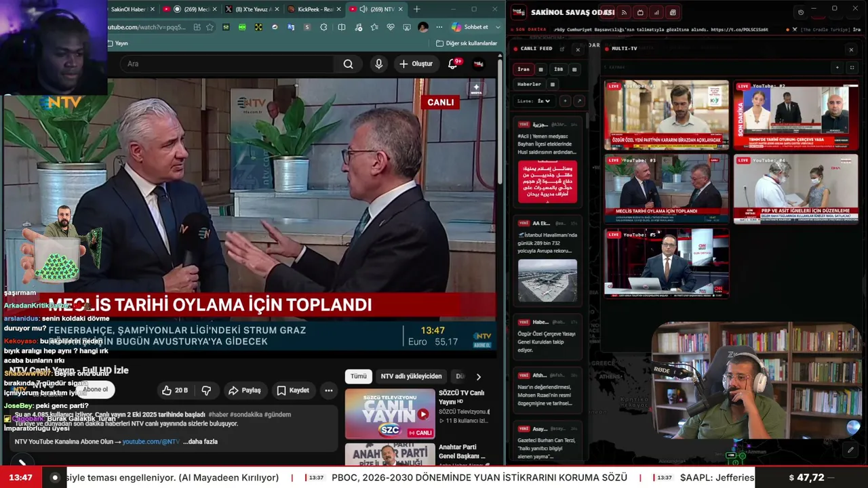Open the İstanbul Havalimanı feed post
The height and width of the screenshot is (488, 868).
point(548,261)
